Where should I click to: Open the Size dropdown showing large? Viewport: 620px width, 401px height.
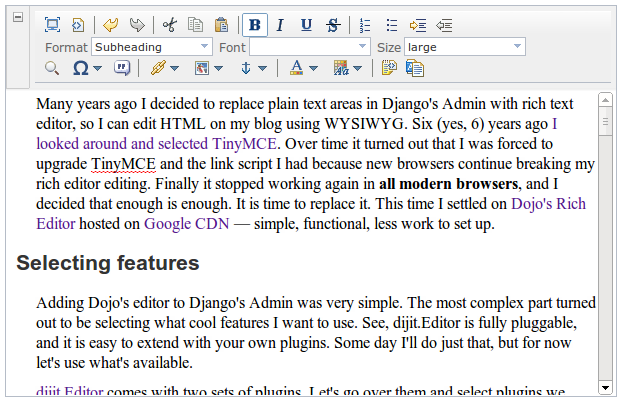[465, 47]
